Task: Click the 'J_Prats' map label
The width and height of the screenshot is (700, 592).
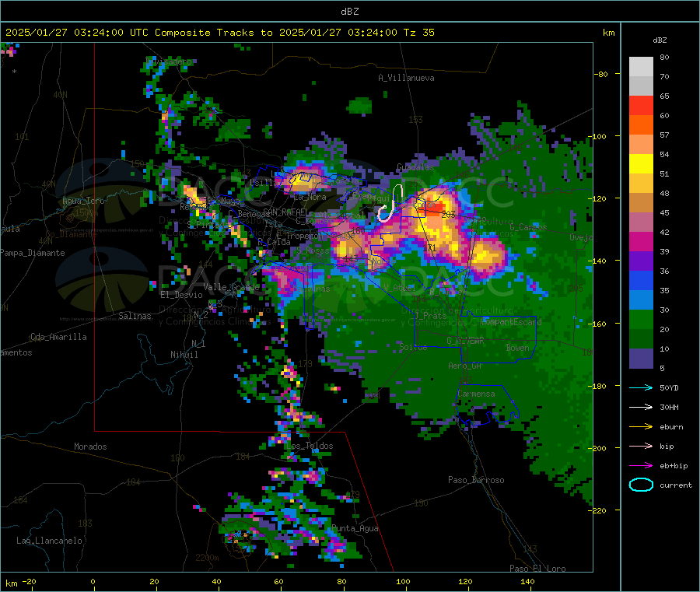Action: point(430,316)
